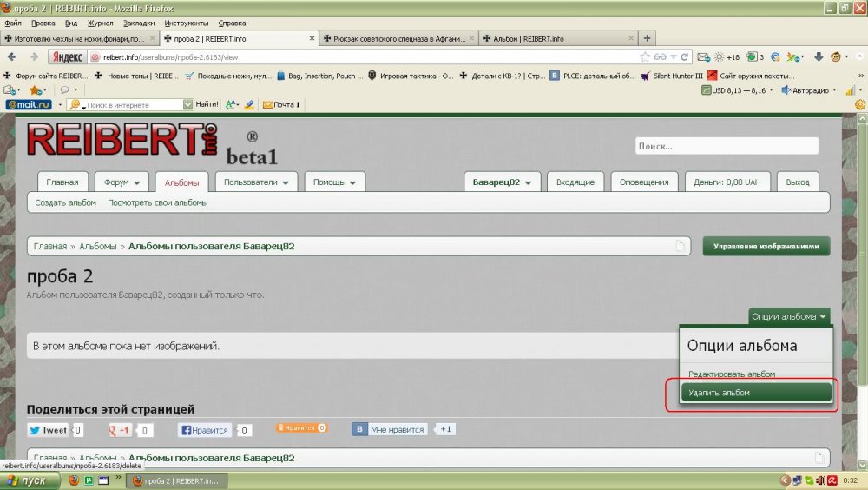Expand the Форум navigation dropdown
Viewport: 868px width, 490px height.
point(122,182)
